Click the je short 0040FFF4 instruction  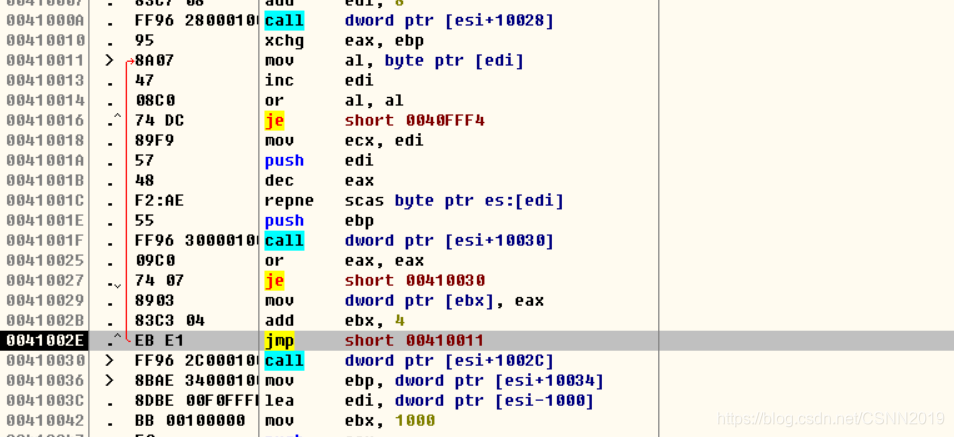[x=375, y=121]
